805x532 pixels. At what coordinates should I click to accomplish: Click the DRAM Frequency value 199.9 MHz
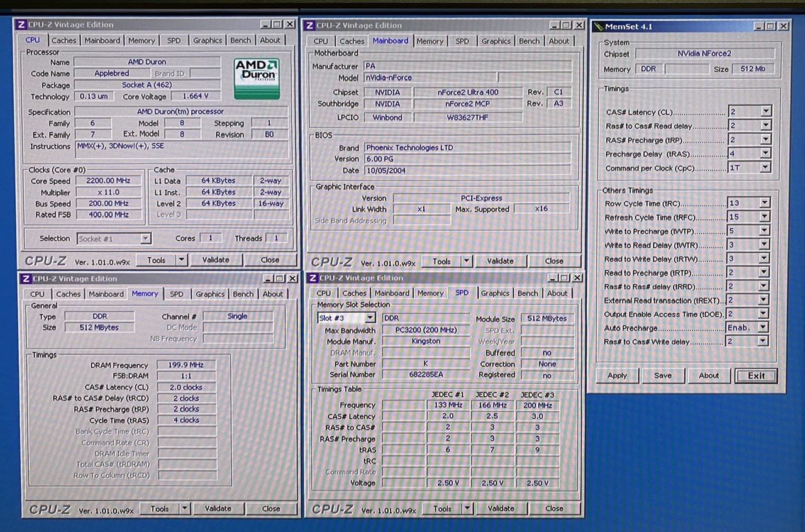coord(186,365)
